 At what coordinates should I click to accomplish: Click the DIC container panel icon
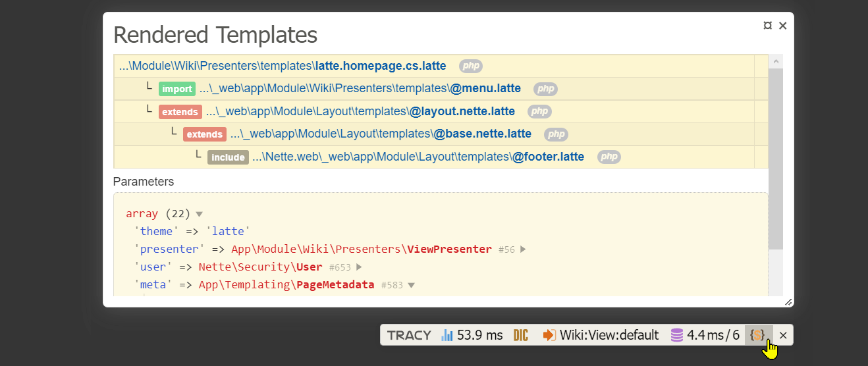520,335
